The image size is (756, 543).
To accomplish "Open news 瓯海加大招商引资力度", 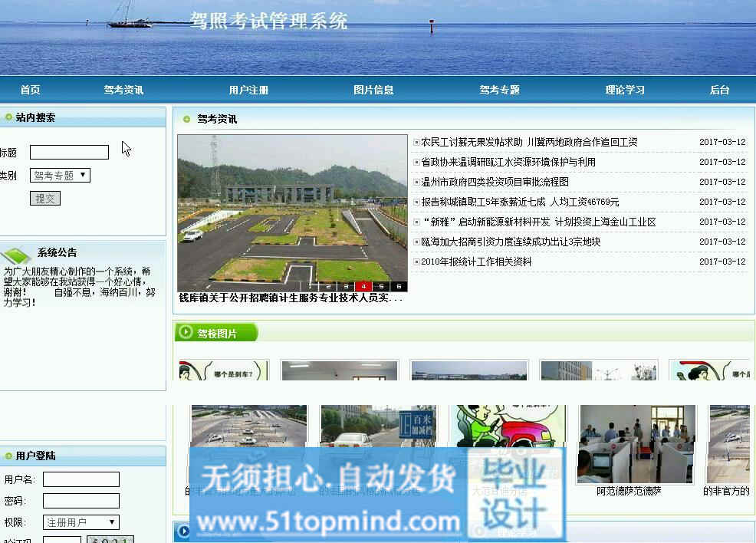I will click(511, 242).
